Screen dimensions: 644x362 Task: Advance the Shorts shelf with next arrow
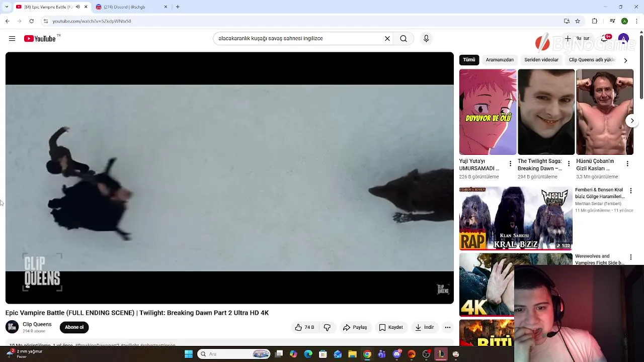coord(632,121)
